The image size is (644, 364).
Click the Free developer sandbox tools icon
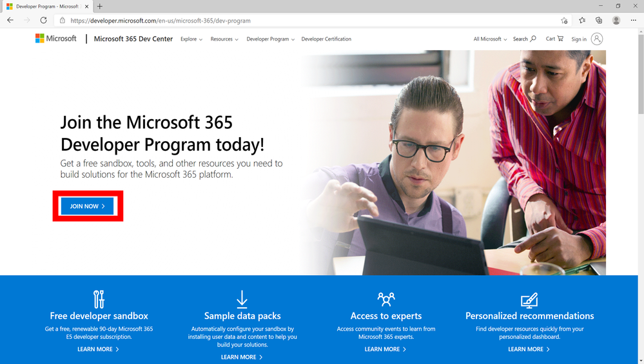tap(99, 299)
